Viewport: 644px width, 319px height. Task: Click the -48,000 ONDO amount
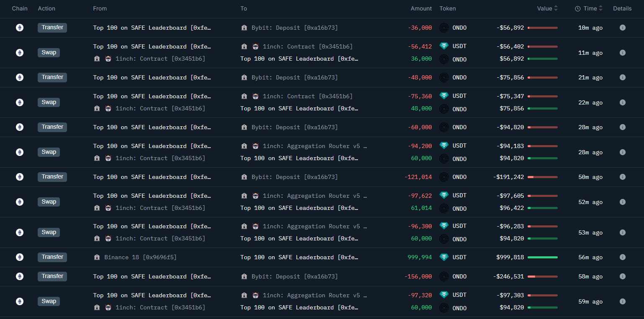point(420,77)
